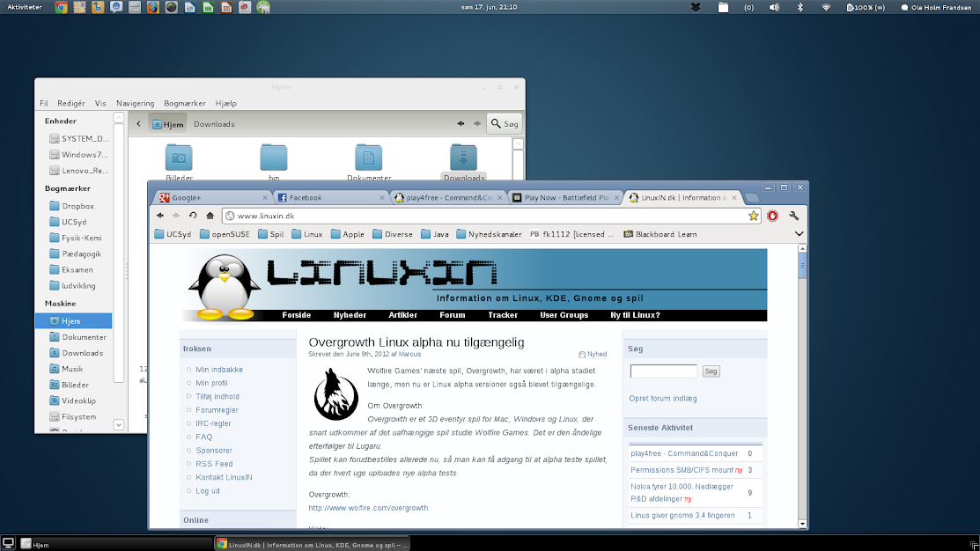The height and width of the screenshot is (551, 980).
Task: Open Firefox launcher in top panel
Action: [x=153, y=8]
